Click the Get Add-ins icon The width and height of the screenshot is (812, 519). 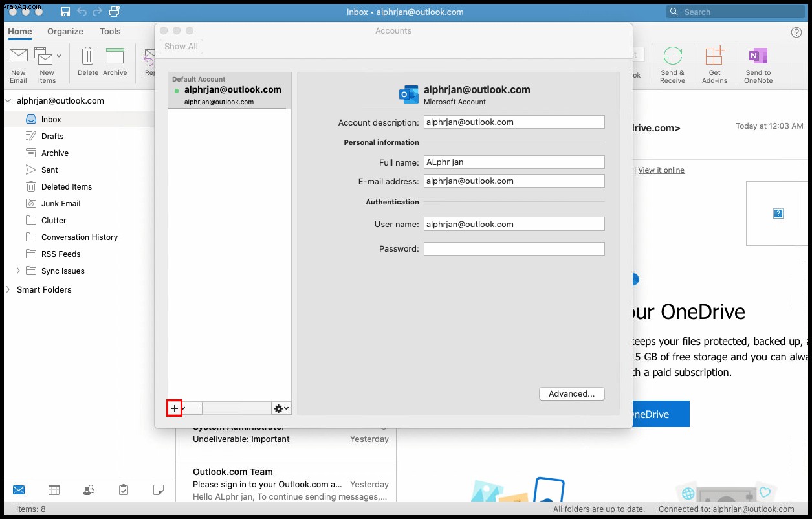(714, 56)
